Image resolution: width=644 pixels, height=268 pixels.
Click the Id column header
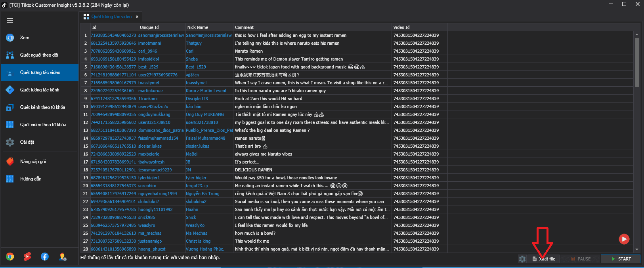pos(114,27)
